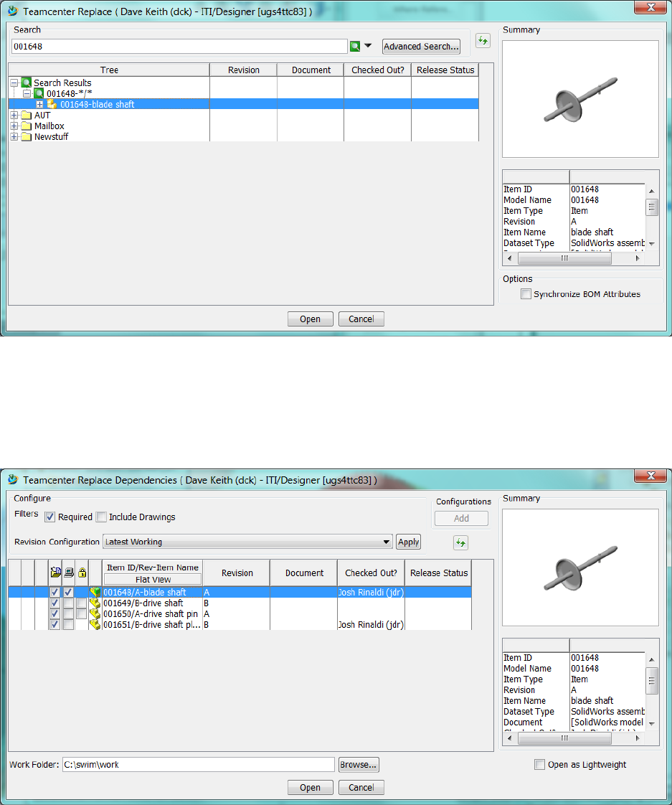672x805 pixels.
Task: Click Item ID/Rev-Item Name column header
Action: coord(153,567)
